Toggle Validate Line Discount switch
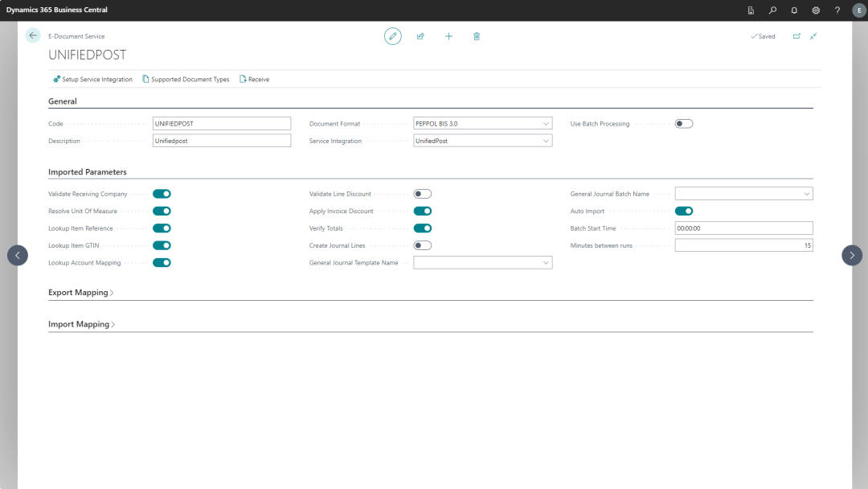 tap(423, 194)
